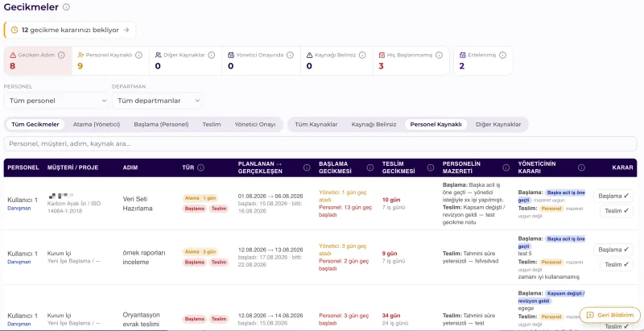
Task: Click '34 gün' delivery delay value
Action: [x=391, y=316]
